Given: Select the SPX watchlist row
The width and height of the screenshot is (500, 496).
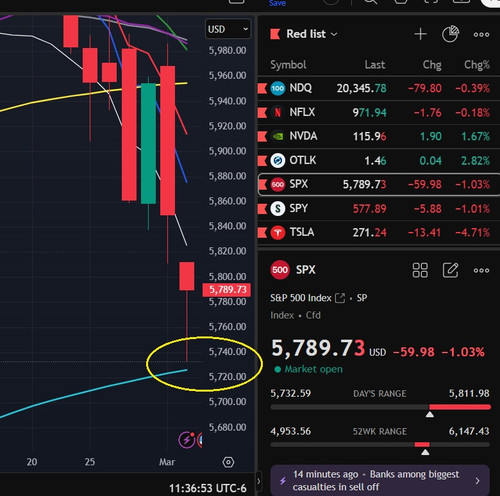Looking at the screenshot, I should click(x=379, y=184).
